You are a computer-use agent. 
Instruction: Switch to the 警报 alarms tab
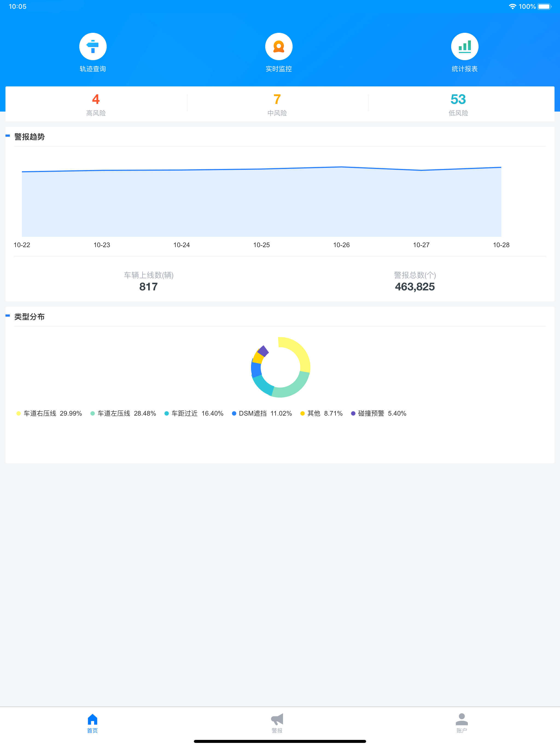pos(277,723)
